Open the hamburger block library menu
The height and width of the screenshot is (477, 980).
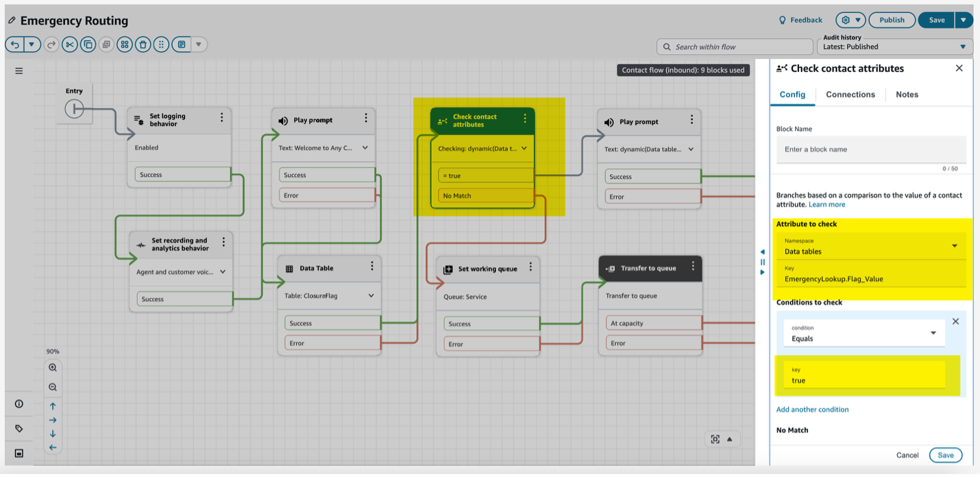point(19,71)
